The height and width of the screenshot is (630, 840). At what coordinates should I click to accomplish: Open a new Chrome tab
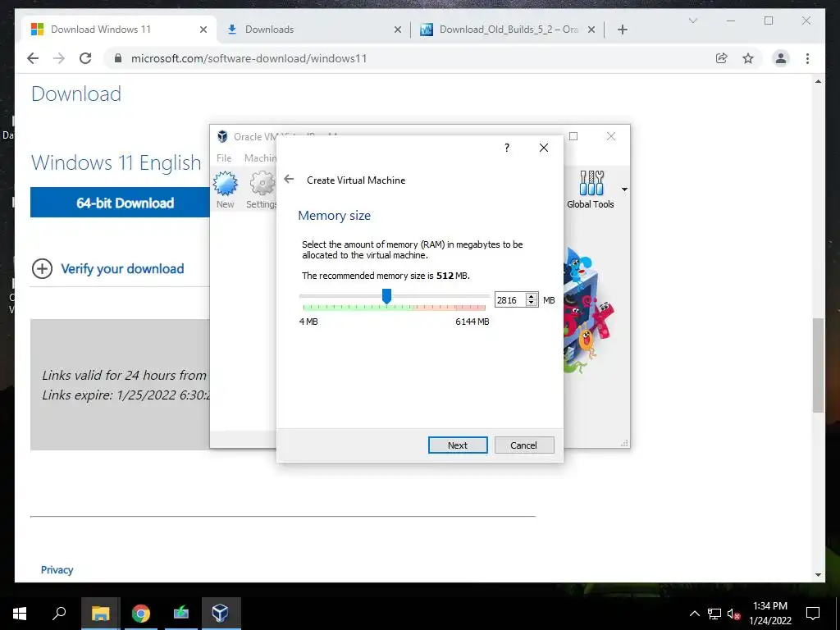pos(623,30)
